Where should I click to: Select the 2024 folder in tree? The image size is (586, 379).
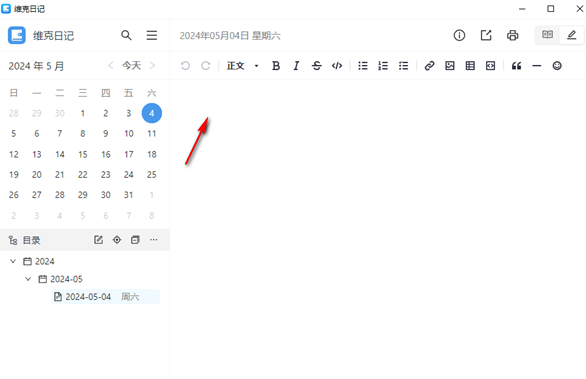39,261
